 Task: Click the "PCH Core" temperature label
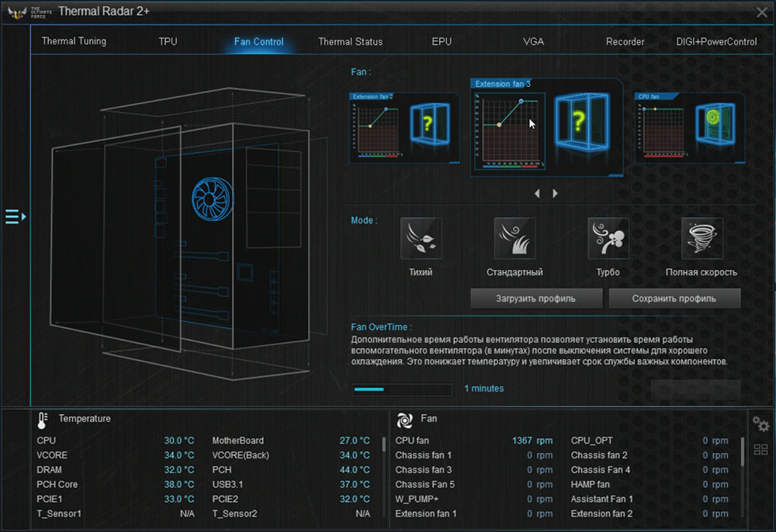[57, 485]
